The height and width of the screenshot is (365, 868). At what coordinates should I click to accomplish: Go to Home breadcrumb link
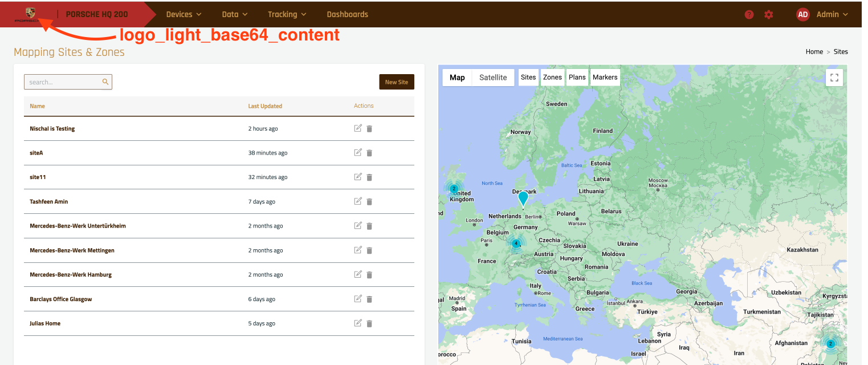[x=814, y=51]
